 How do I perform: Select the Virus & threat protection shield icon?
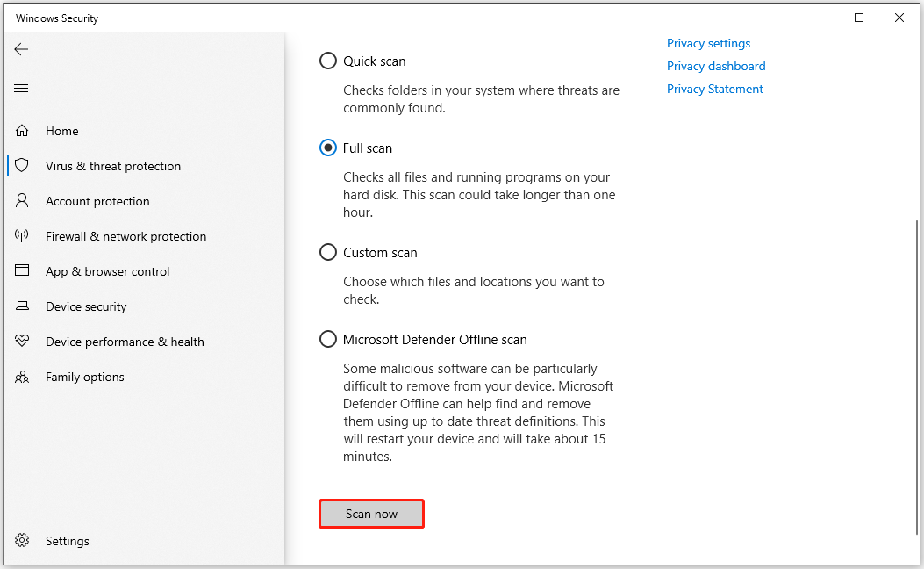(x=22, y=165)
